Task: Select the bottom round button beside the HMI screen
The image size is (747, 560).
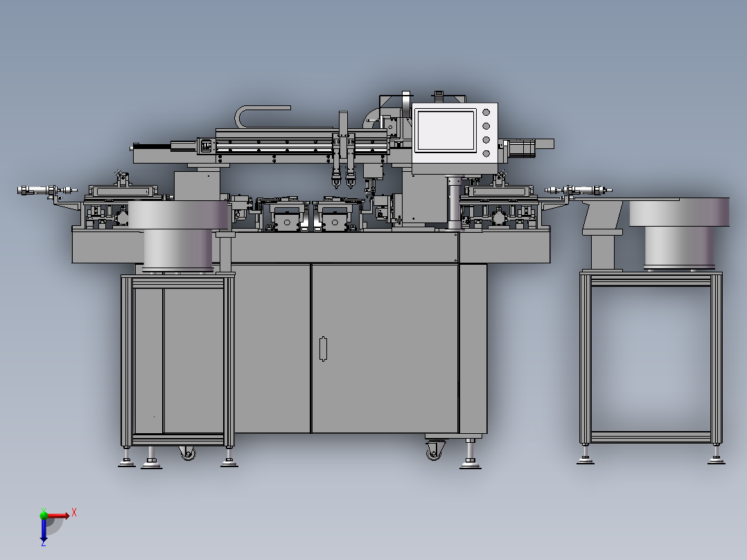Action: 486,153
